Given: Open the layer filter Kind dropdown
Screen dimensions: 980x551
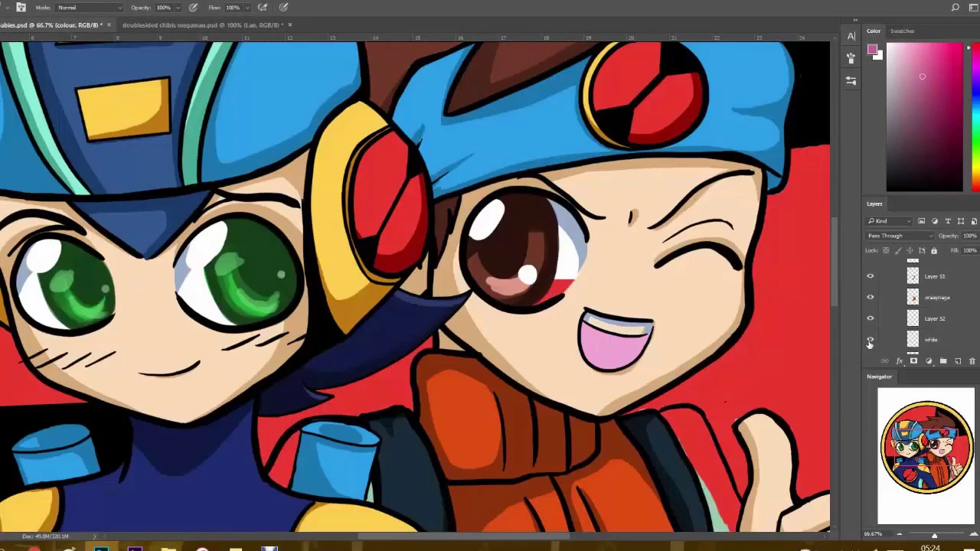Looking at the screenshot, I should 889,221.
